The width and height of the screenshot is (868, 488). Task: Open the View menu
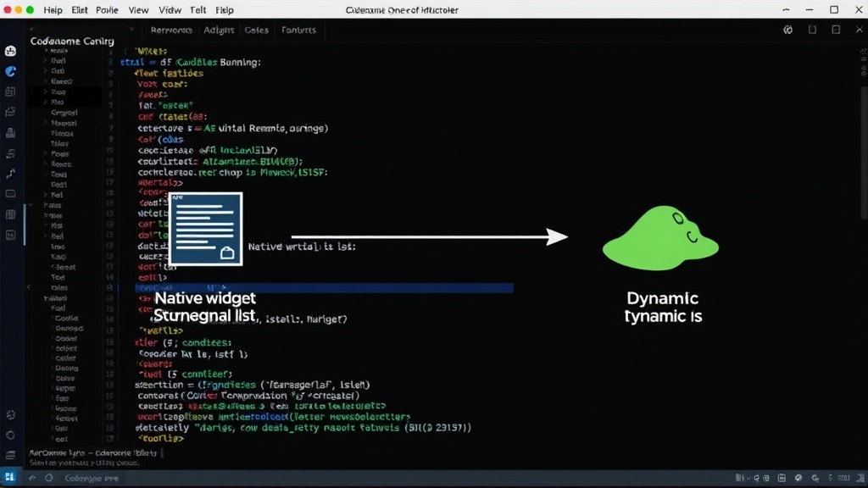pos(138,10)
